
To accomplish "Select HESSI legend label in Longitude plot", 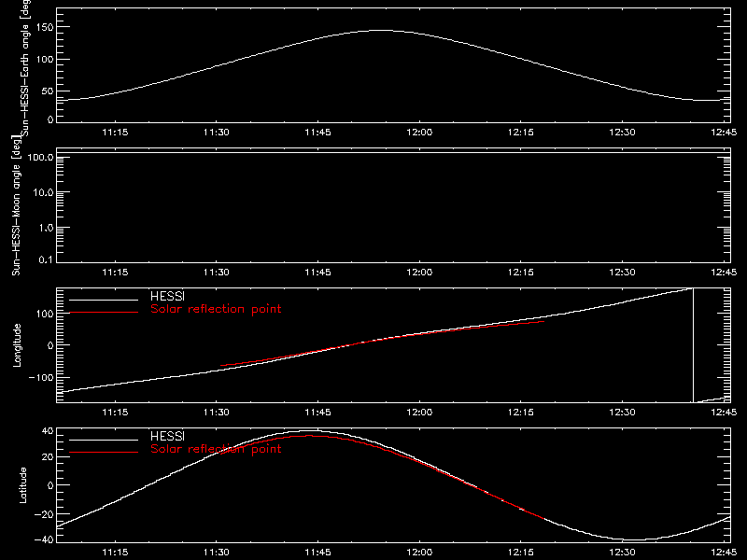I will [x=167, y=296].
